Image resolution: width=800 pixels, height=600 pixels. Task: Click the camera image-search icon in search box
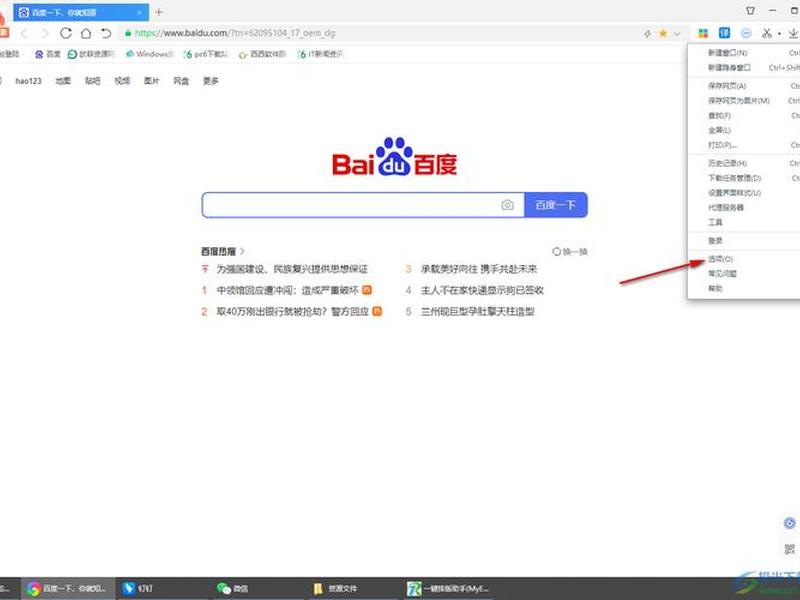click(507, 205)
